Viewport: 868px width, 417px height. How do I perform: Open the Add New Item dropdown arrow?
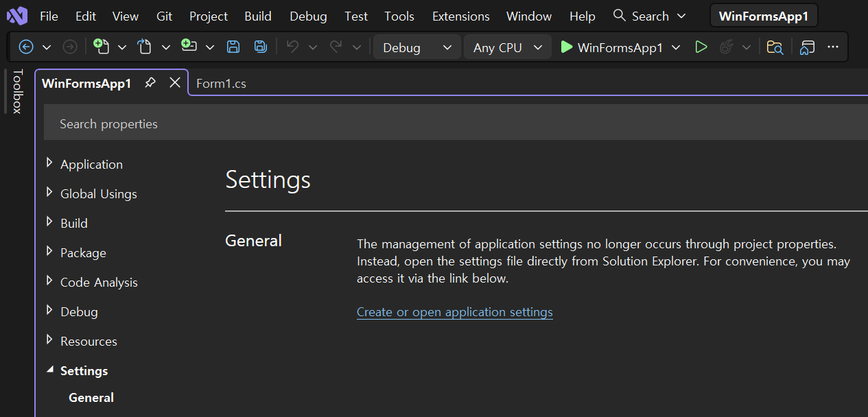210,47
